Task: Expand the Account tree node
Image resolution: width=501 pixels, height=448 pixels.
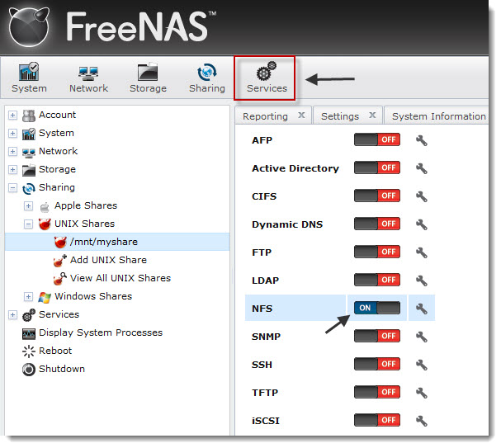Action: tap(12, 115)
